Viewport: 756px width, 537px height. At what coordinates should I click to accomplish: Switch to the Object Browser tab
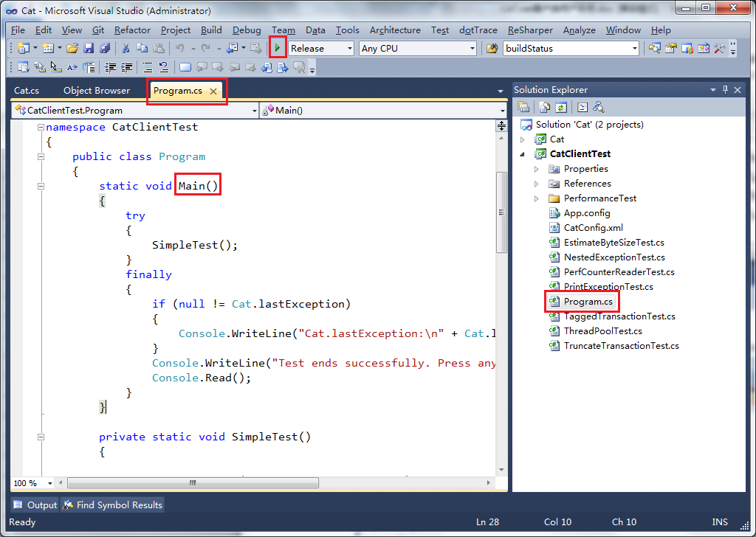97,91
